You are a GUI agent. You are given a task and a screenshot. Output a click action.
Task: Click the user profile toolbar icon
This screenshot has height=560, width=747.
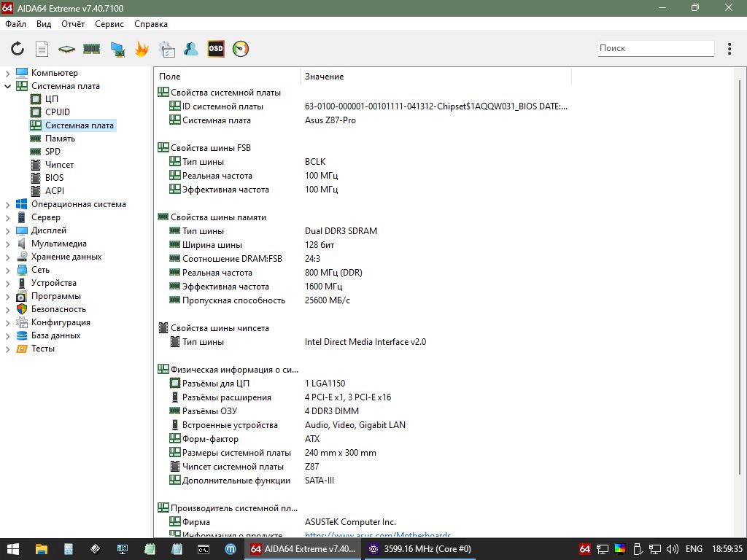(x=191, y=49)
